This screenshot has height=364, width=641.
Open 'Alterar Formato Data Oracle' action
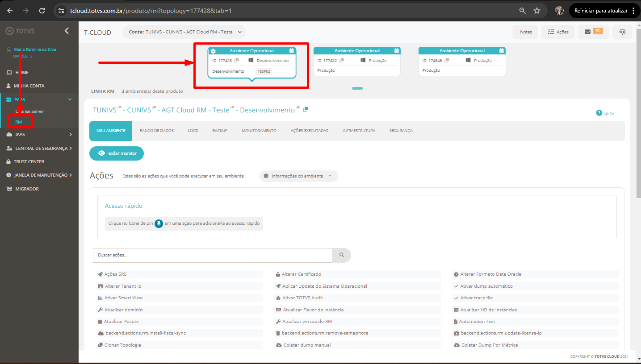point(535,274)
